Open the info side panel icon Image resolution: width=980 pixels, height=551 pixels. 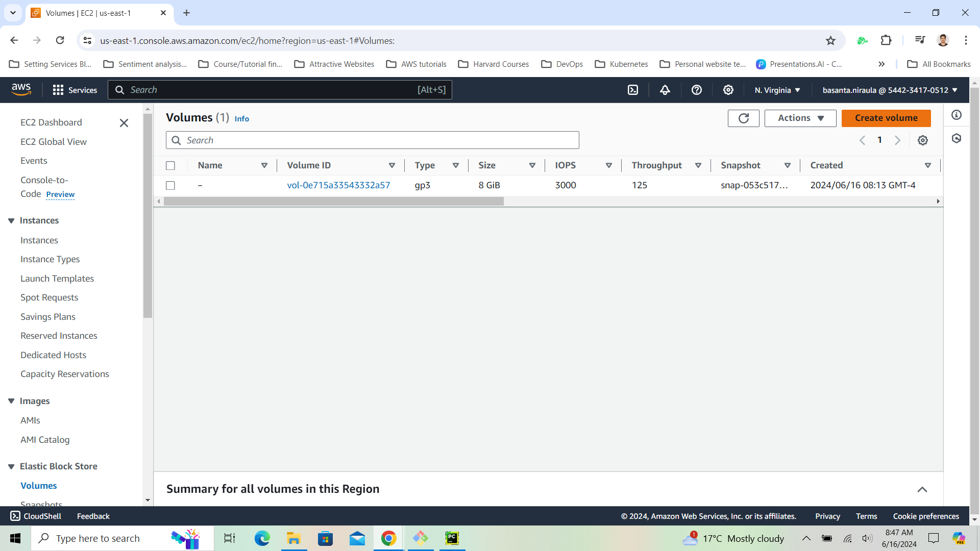[x=957, y=115]
